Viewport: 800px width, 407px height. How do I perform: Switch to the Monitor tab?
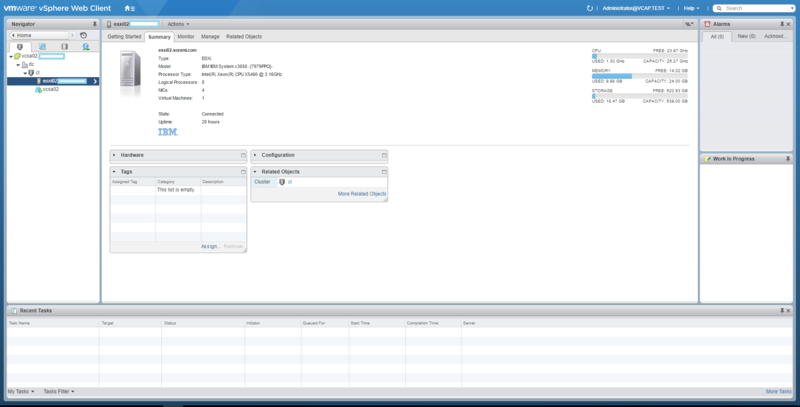(x=186, y=37)
